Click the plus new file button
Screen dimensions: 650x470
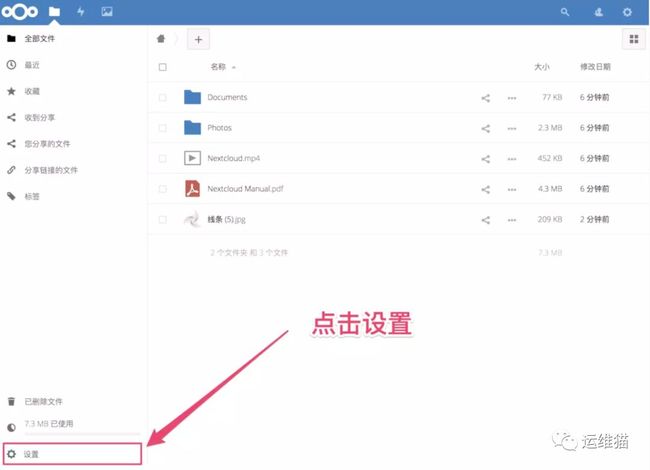click(198, 39)
